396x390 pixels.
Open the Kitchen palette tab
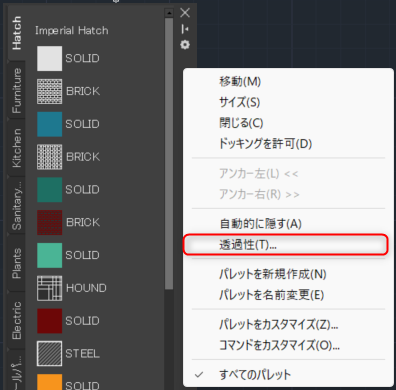tap(16, 148)
